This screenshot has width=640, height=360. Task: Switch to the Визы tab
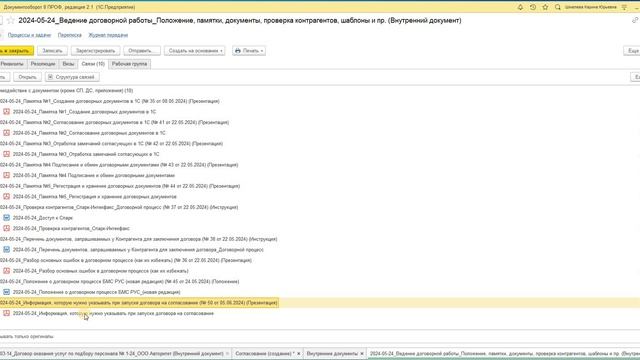(x=68, y=64)
